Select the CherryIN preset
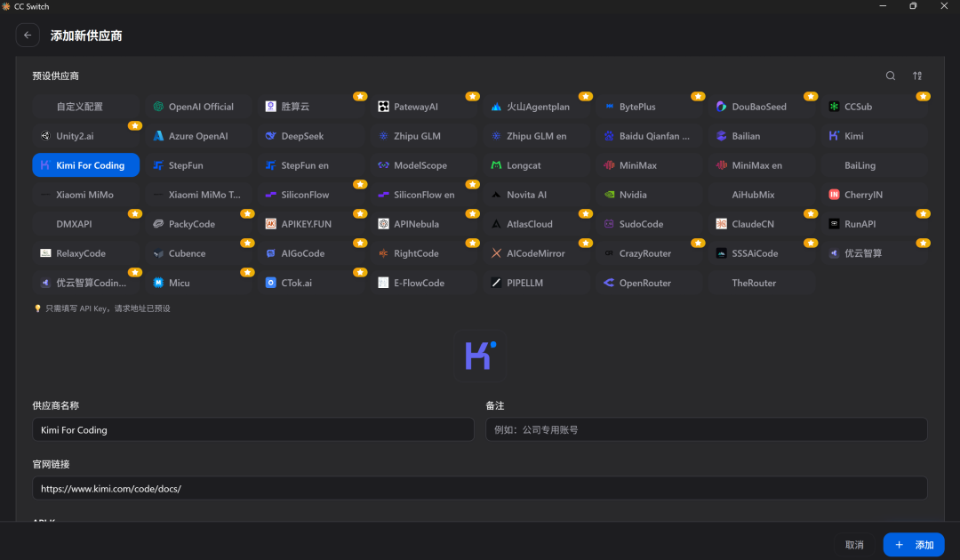 tap(875, 195)
